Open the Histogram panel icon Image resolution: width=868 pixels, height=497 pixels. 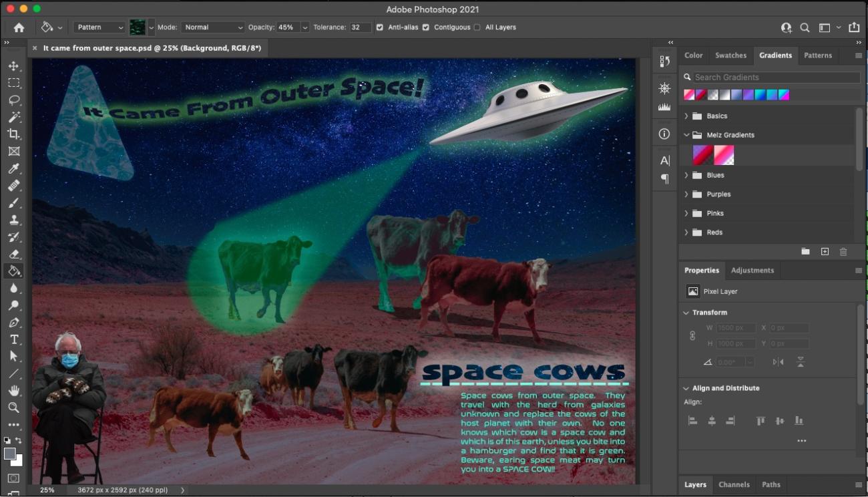664,107
